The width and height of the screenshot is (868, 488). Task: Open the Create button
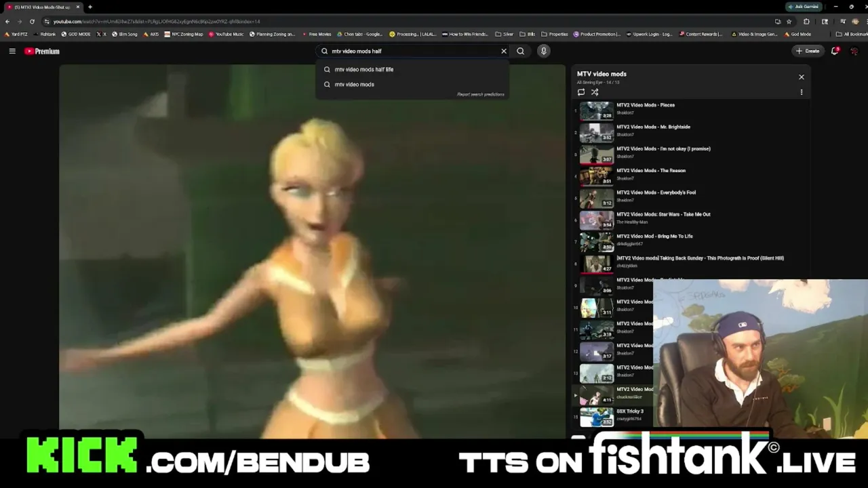(808, 51)
